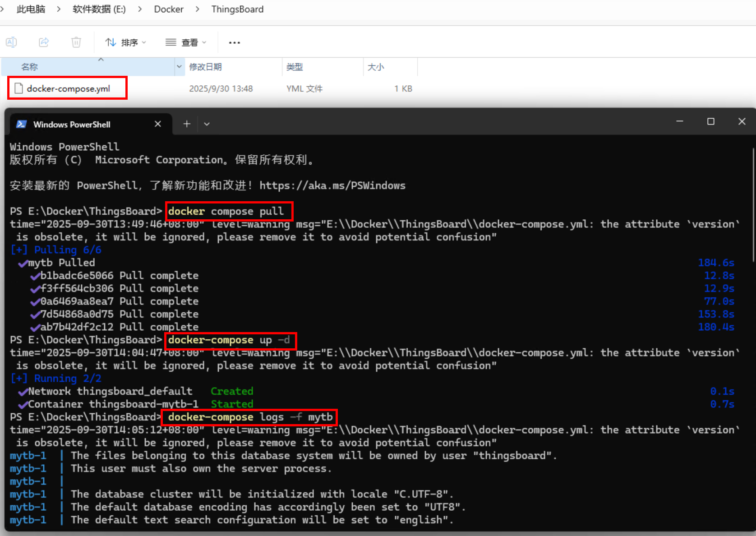This screenshot has width=756, height=536.
Task: Maximize the terminal window
Action: click(711, 121)
